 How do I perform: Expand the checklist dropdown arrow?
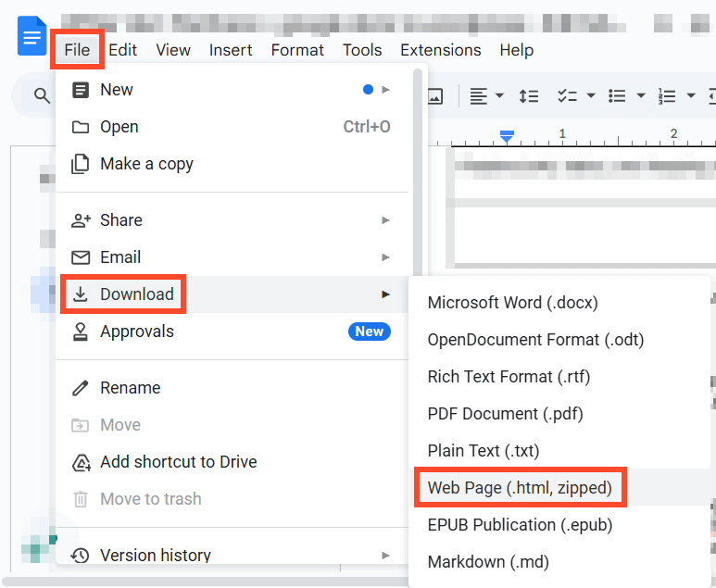pos(590,96)
